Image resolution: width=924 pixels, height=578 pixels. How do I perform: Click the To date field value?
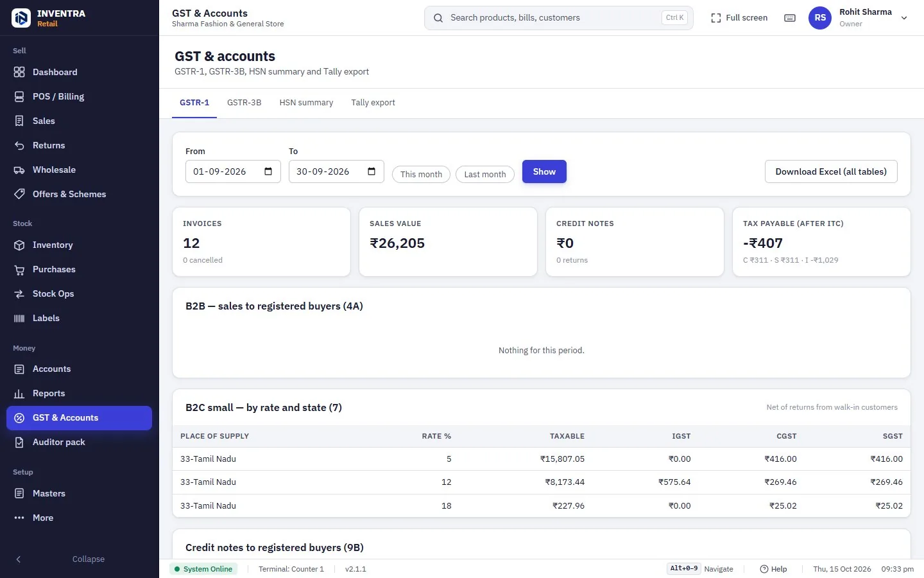click(323, 171)
